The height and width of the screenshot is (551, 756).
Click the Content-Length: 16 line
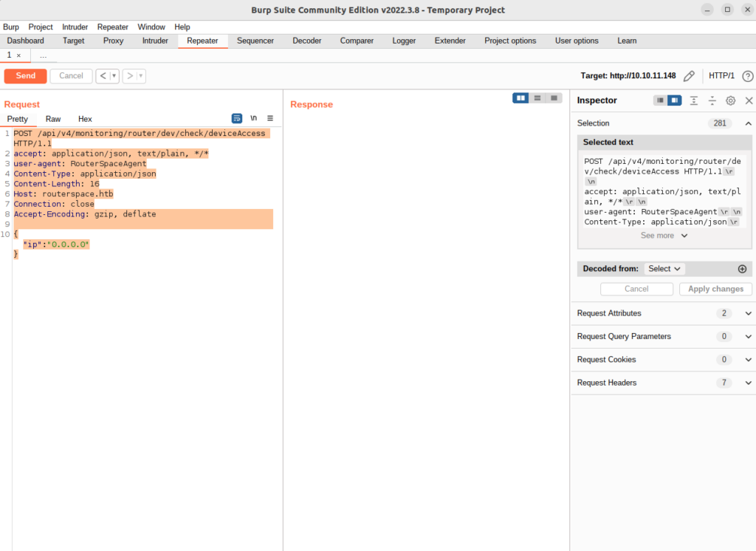click(56, 184)
